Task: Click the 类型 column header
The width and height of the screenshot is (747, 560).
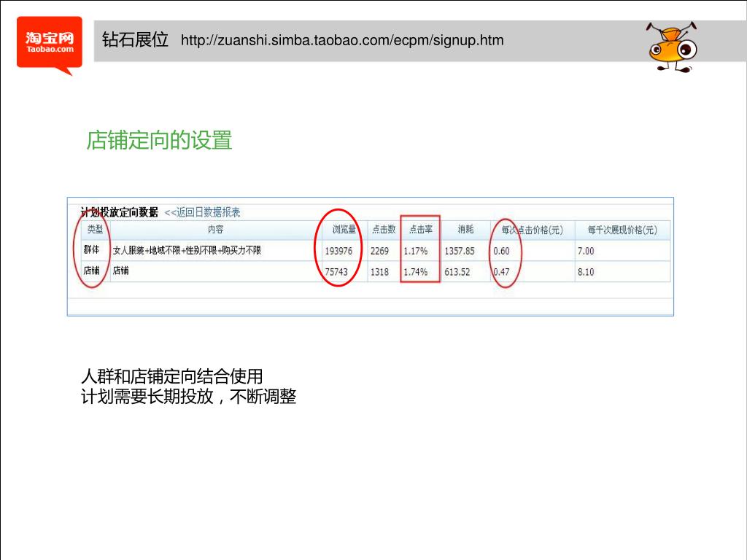Action: [x=96, y=230]
